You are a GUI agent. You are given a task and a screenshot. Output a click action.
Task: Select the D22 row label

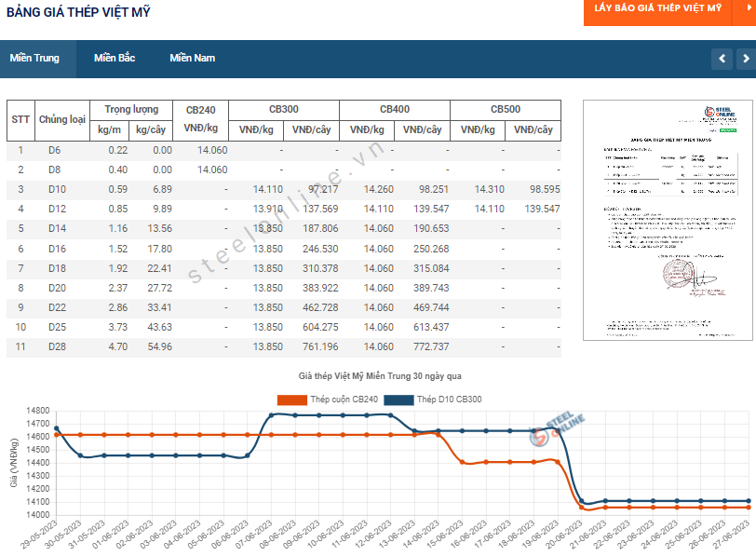point(57,307)
